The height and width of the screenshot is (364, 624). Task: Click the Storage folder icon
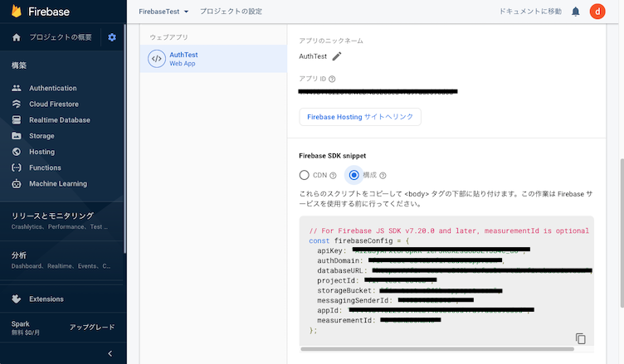(17, 136)
